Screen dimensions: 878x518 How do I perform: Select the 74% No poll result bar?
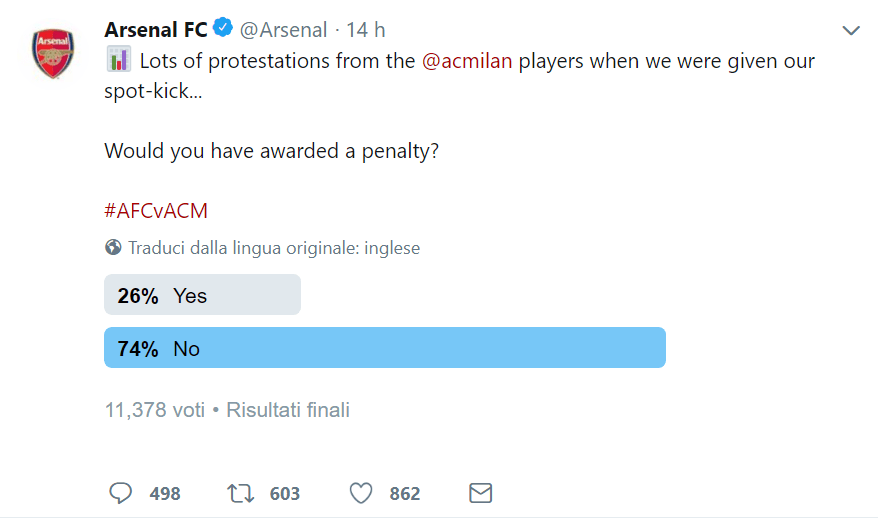(384, 348)
